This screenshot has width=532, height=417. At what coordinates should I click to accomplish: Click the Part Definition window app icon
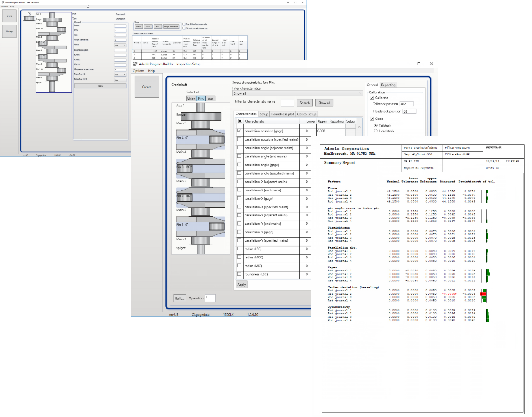pos(3,2)
